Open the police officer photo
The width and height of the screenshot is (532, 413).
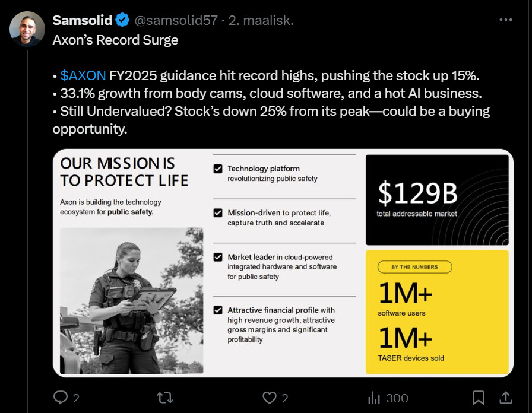[x=131, y=300]
